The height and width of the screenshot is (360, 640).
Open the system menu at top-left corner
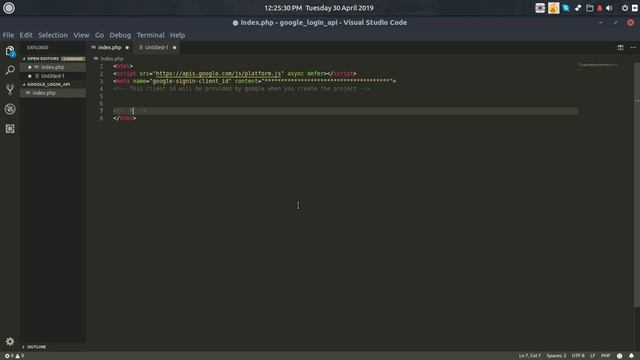pyautogui.click(x=9, y=8)
